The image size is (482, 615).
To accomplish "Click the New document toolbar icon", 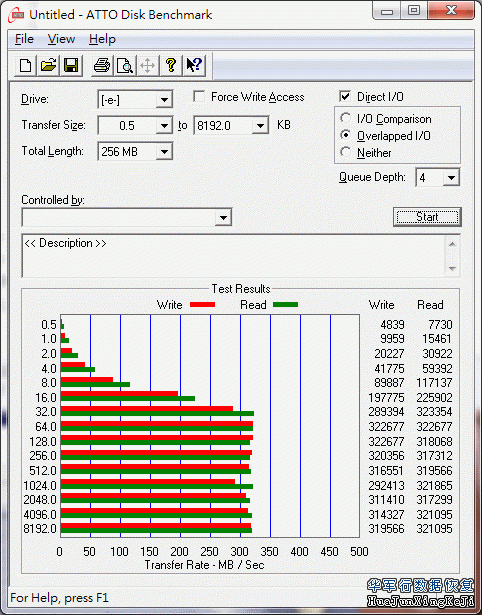I will tap(25, 65).
